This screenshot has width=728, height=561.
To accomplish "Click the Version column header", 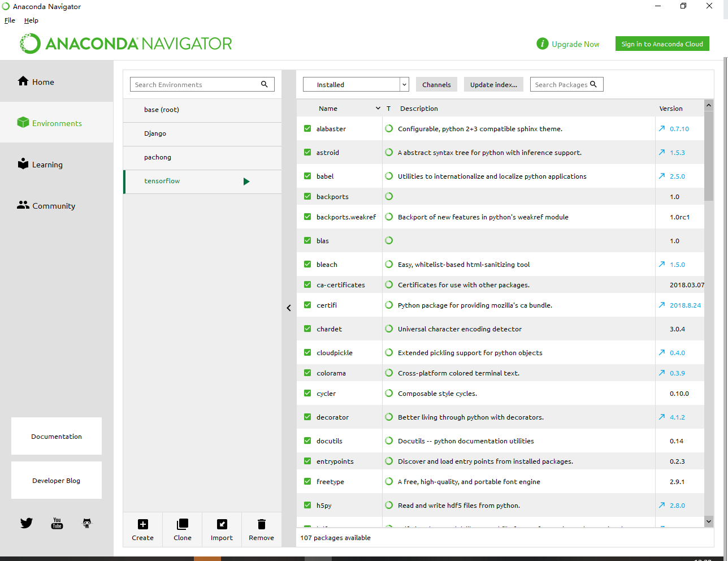I will coord(671,108).
